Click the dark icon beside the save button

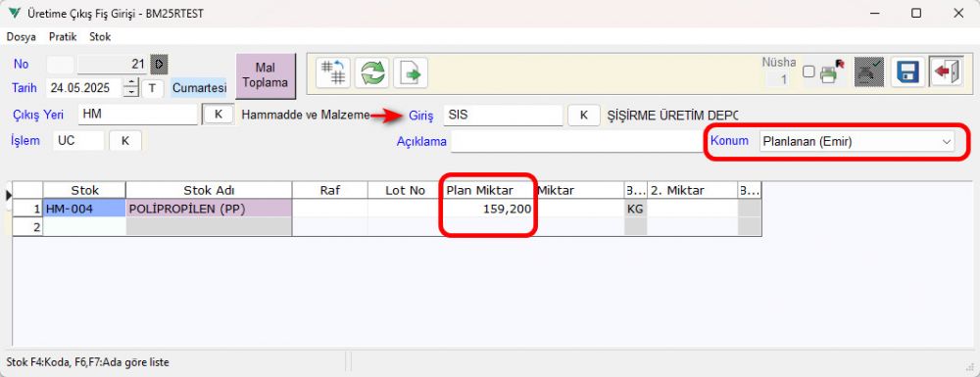tap(869, 71)
